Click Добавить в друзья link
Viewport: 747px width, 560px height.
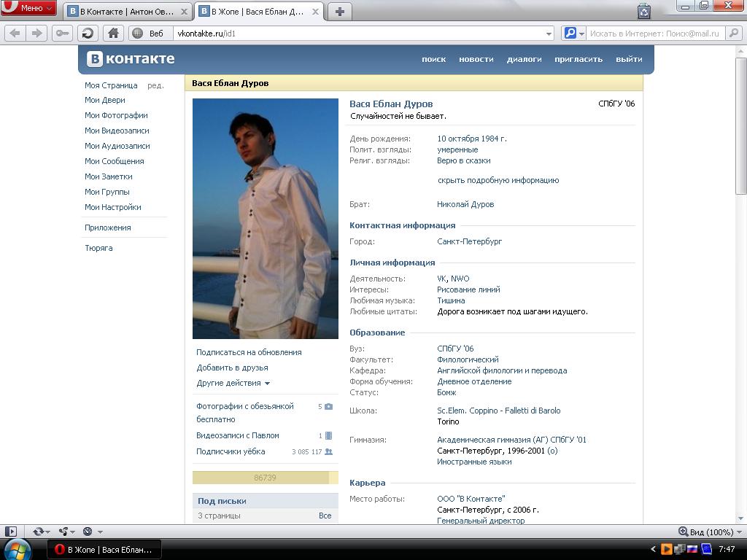(232, 367)
